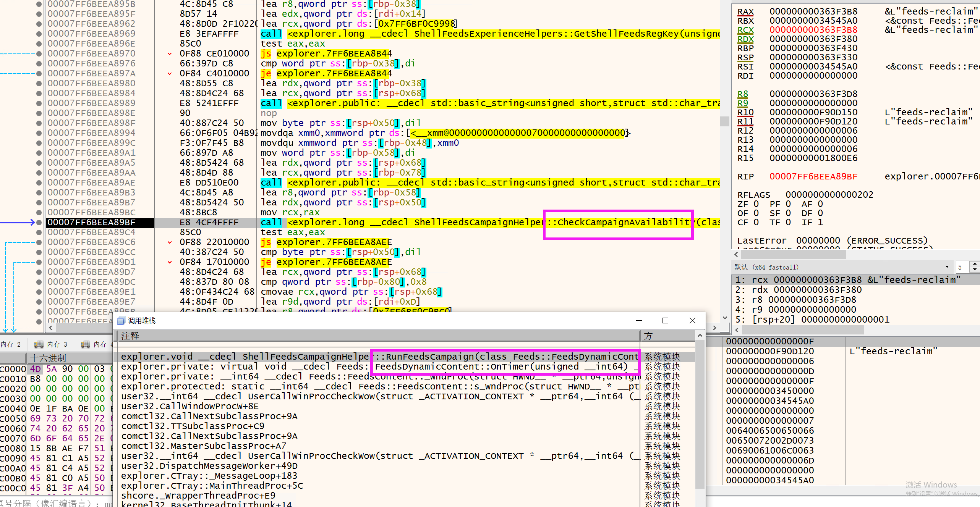Click jump arrow beside 0F88 22010000 bytes

[170, 242]
